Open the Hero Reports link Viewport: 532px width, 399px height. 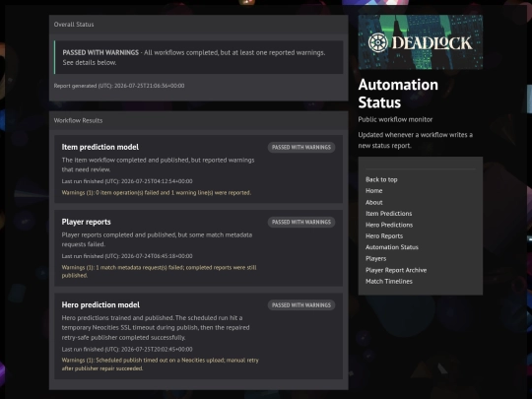pyautogui.click(x=384, y=235)
